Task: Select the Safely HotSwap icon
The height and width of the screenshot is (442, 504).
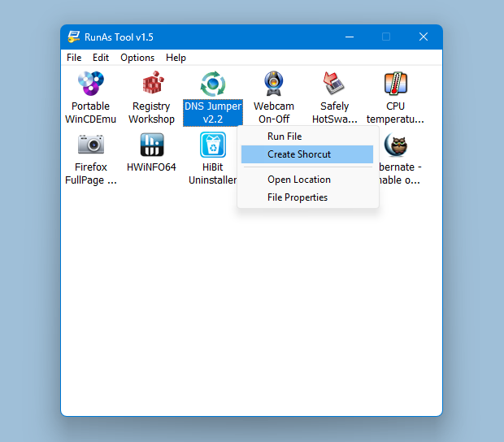Action: 334,84
